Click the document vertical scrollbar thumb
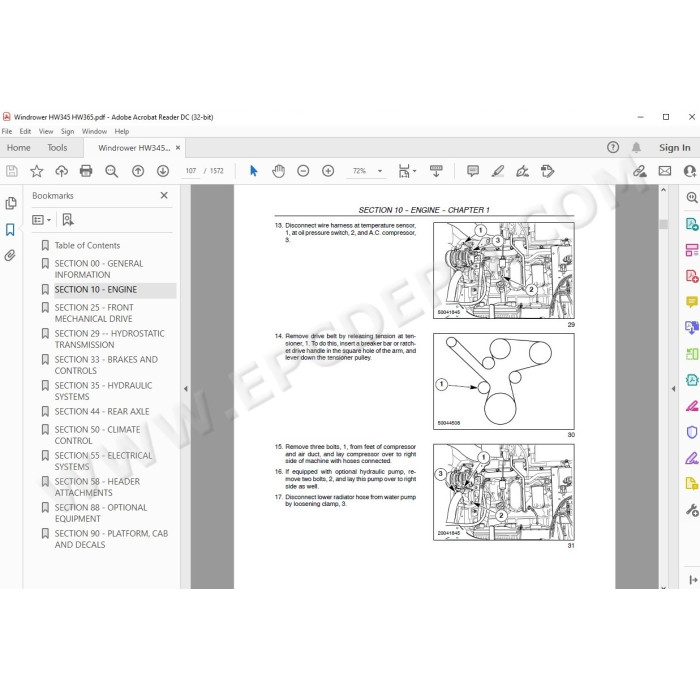Screen dimensions: 700x700 pyautogui.click(x=663, y=224)
